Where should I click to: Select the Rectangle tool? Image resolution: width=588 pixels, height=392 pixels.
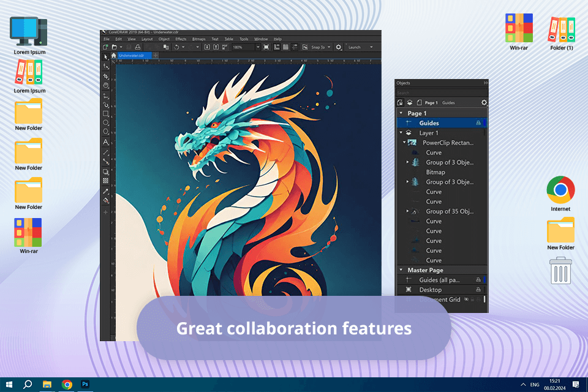[106, 114]
